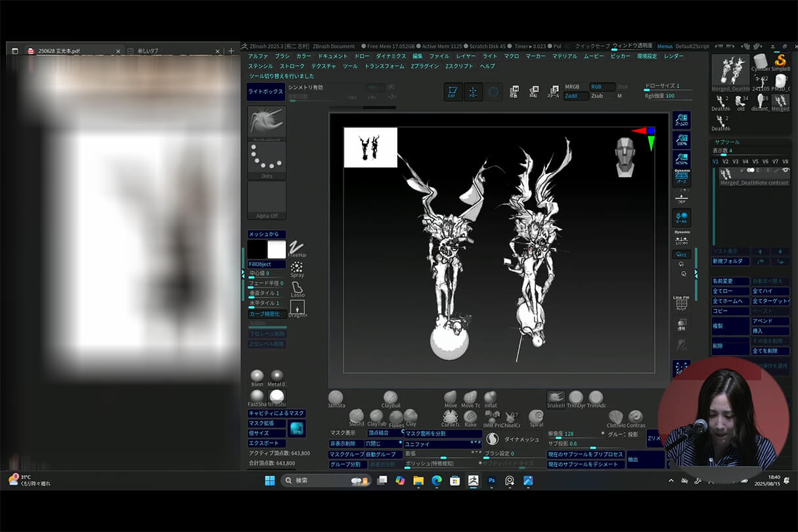798x532 pixels.
Task: Enable RGB paint mode
Action: (601, 87)
